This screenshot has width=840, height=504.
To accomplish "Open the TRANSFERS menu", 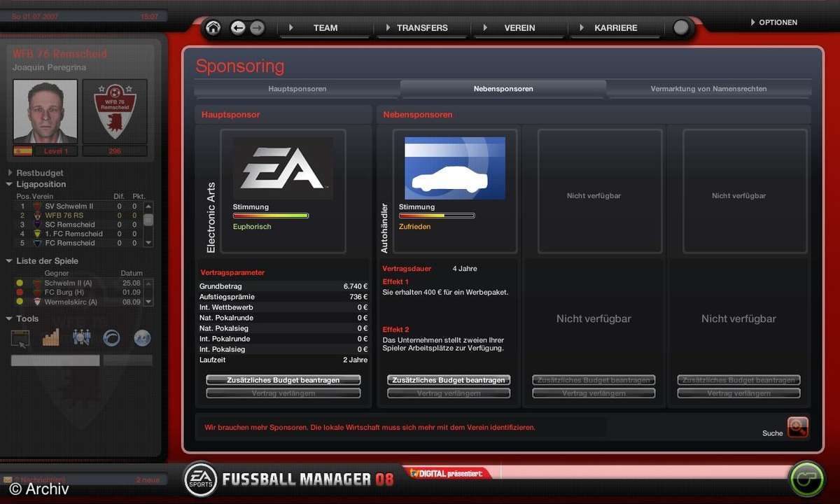I will [x=422, y=28].
